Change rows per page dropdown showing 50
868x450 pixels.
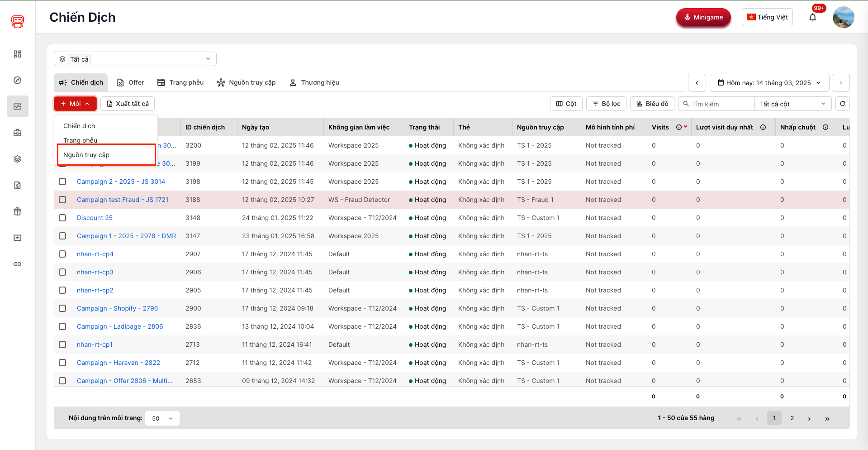tap(162, 418)
